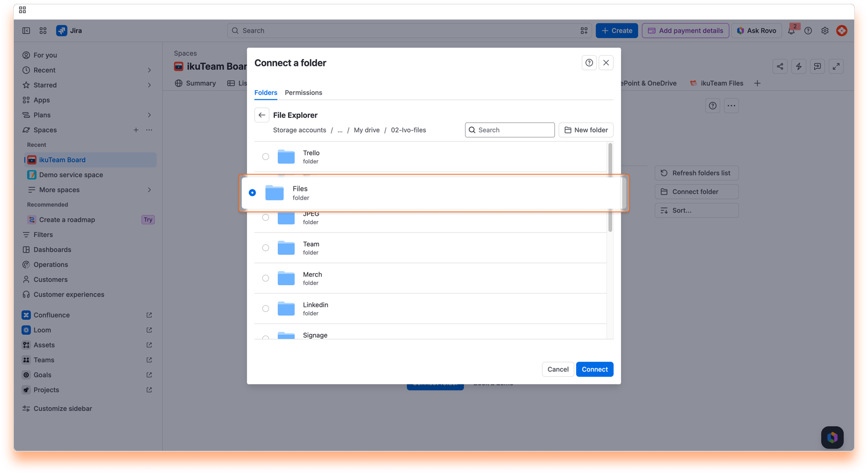
Task: Open the Jira app switcher grid
Action: click(x=43, y=30)
